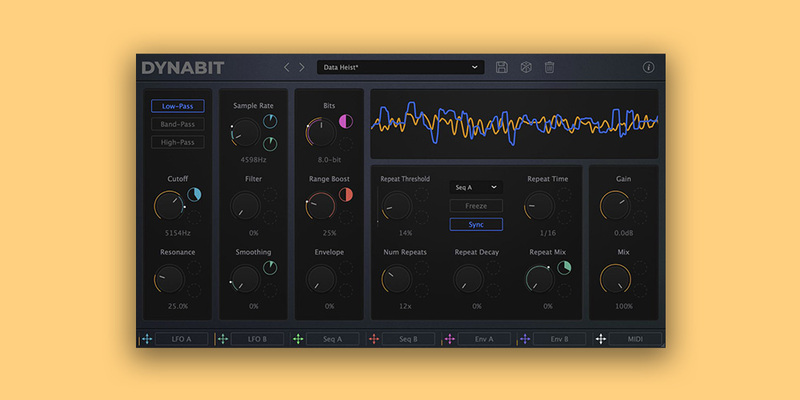Viewport: 800px width, 400px height.
Task: Click the upper modulation slot beside Sample Rate
Action: pos(270,121)
